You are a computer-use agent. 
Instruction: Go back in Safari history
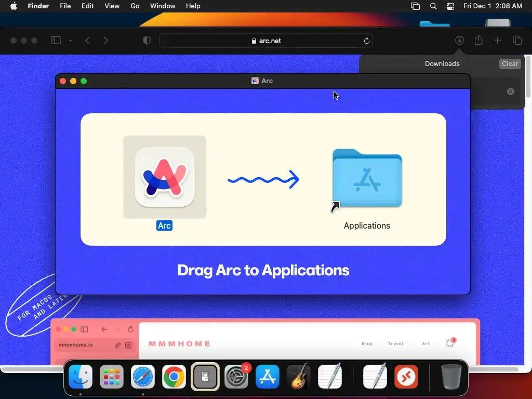pyautogui.click(x=87, y=41)
